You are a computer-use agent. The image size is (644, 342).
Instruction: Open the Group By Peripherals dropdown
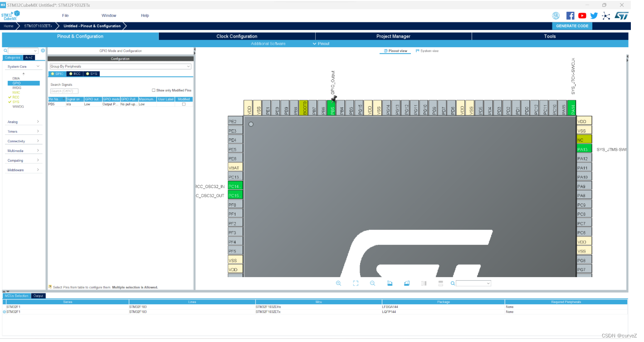[120, 66]
